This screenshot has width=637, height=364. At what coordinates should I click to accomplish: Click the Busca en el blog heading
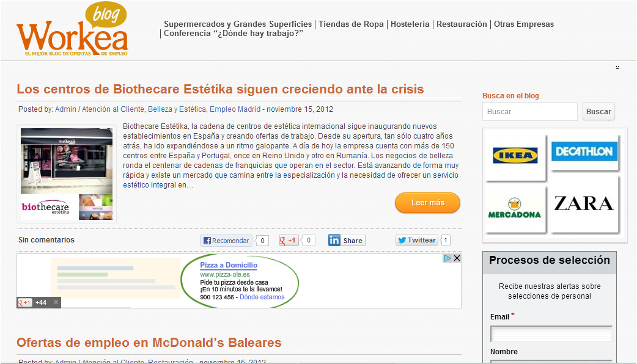coord(510,96)
